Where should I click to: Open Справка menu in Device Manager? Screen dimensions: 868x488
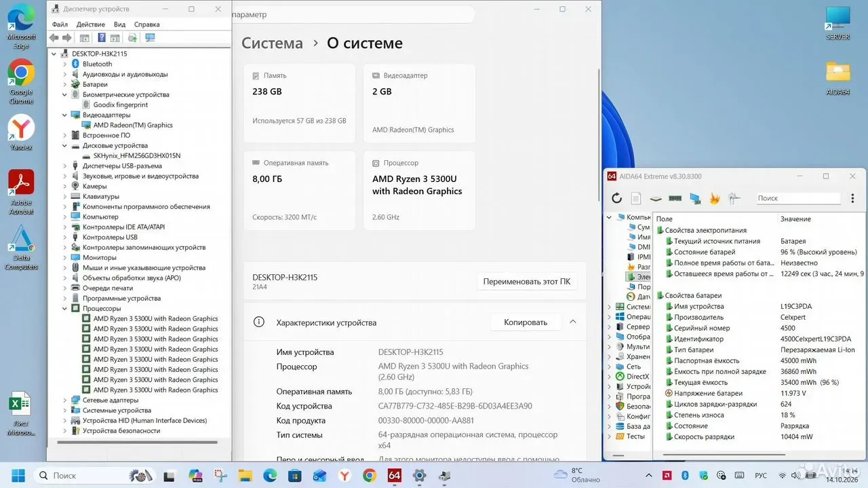click(x=147, y=24)
